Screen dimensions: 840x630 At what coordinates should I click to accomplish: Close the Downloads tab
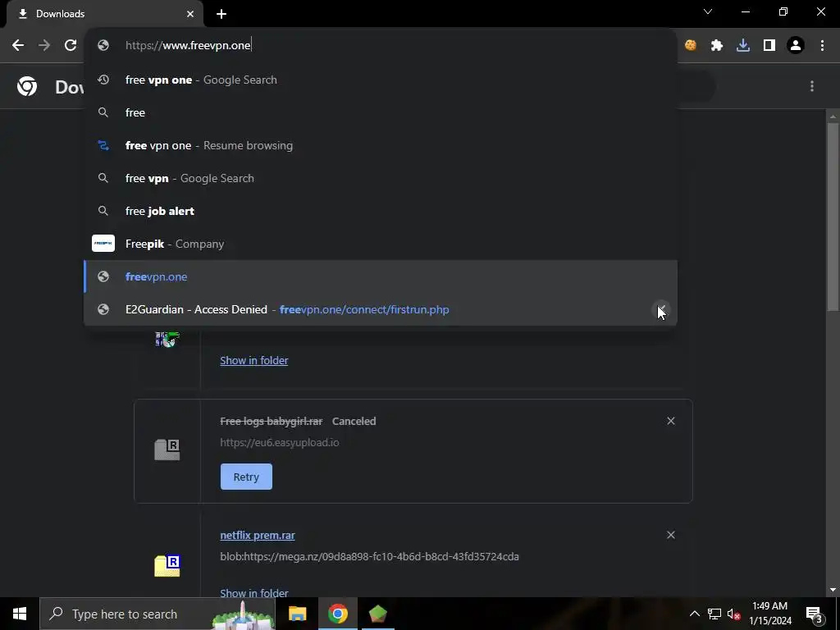(190, 14)
